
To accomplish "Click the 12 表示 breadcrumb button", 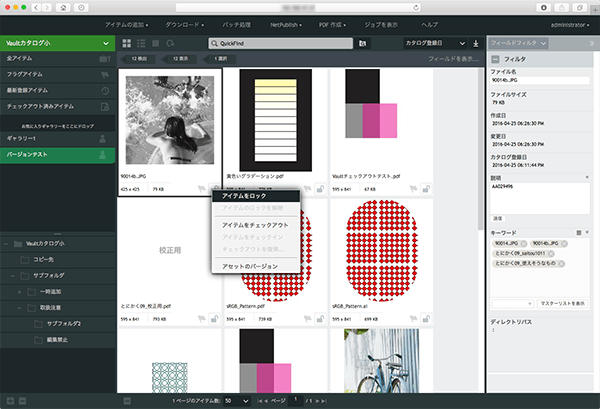I will [180, 59].
